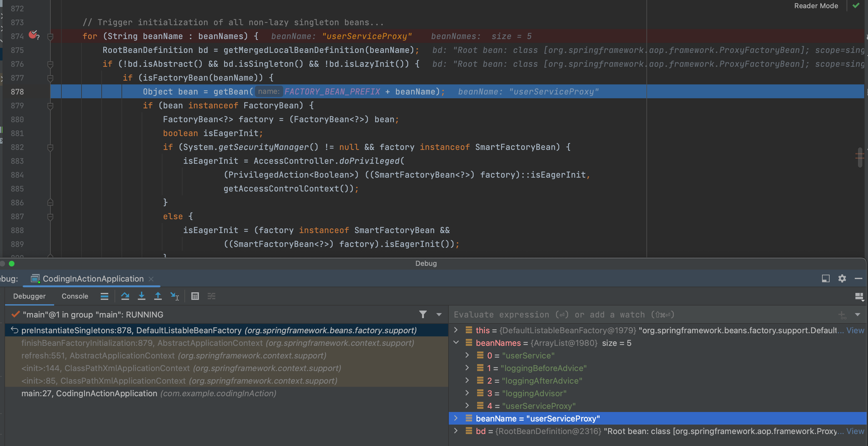
Task: Click the Show Execution Point icon
Action: 104,296
